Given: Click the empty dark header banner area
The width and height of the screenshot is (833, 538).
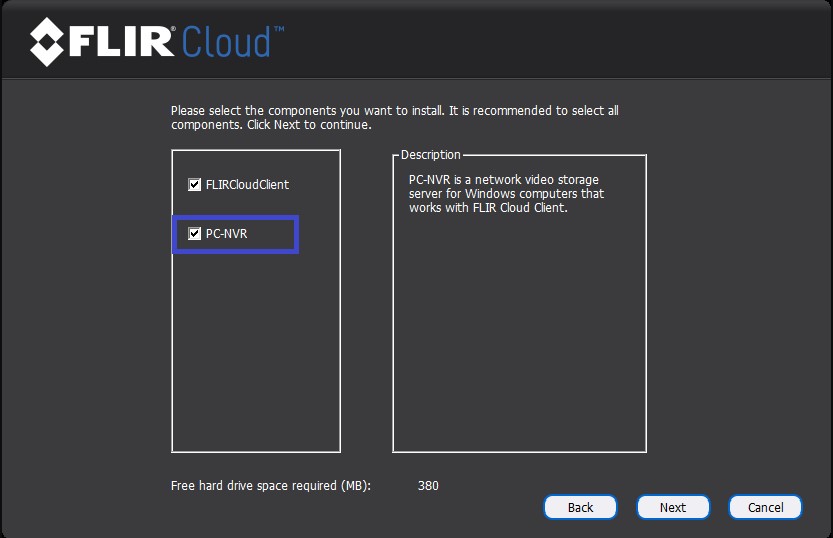Looking at the screenshot, I should pos(560,40).
